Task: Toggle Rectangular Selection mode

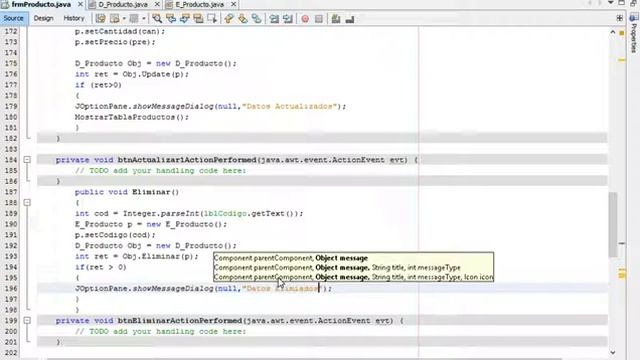Action: (x=212, y=19)
